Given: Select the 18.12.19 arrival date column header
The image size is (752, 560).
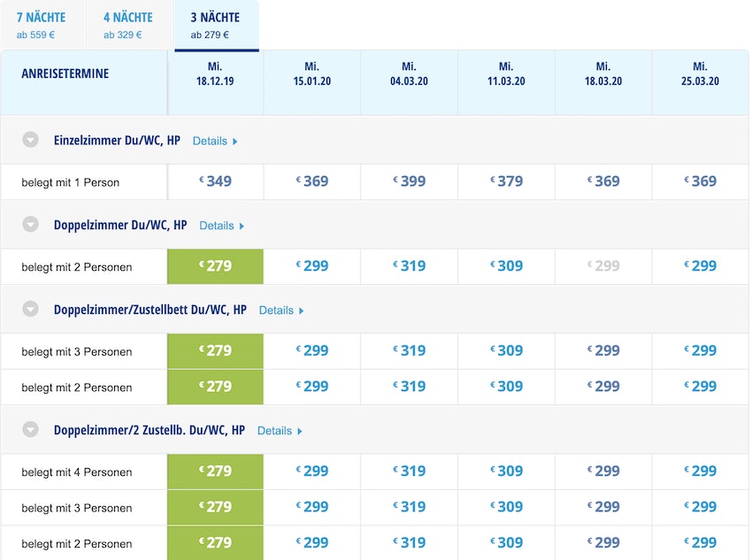Looking at the screenshot, I should 215,74.
